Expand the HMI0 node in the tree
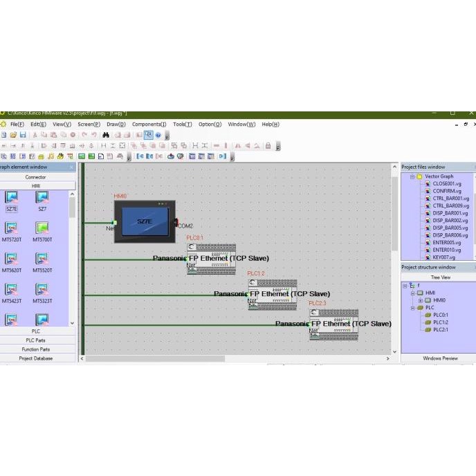Viewport: 476px width, 476px height. coord(420,300)
